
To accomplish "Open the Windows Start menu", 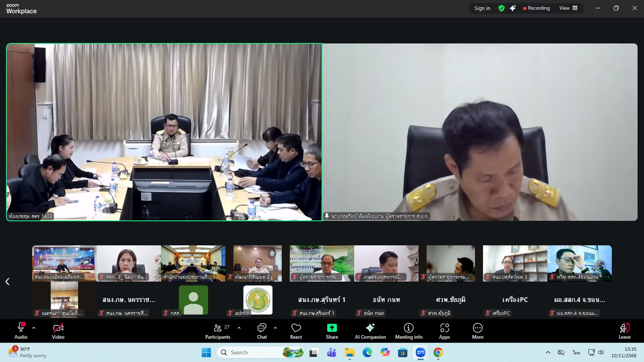I will pyautogui.click(x=206, y=352).
